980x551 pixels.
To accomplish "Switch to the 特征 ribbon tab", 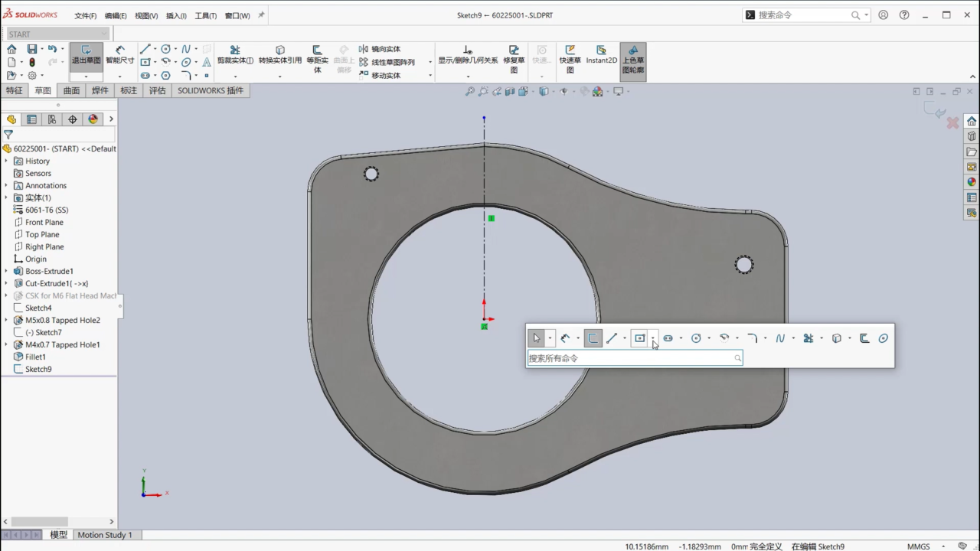I will [x=15, y=90].
